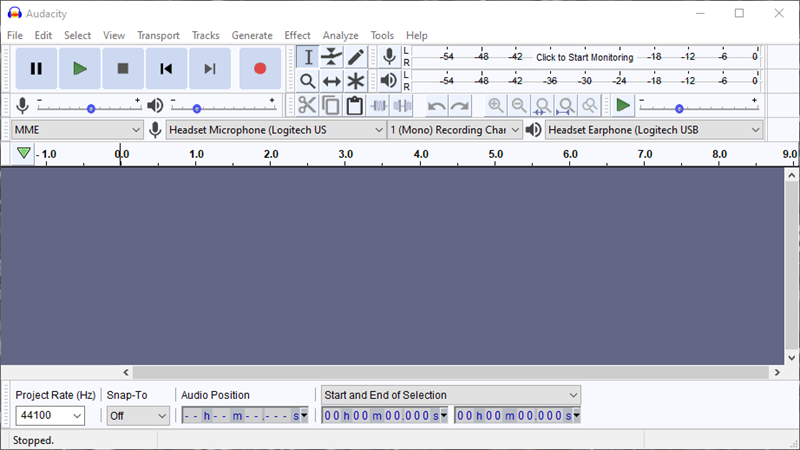
Task: Click the Cut scissors icon
Action: tap(307, 106)
